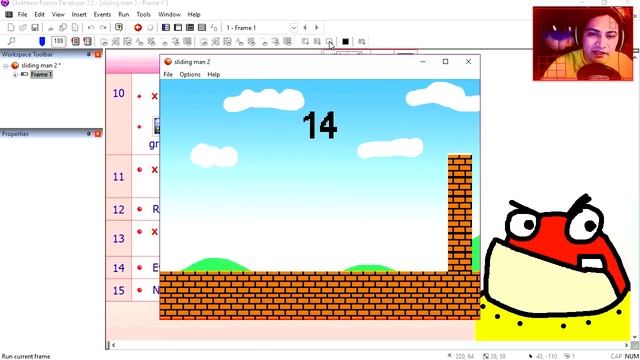Select 'sliding man 2 *' in workspace tree
This screenshot has height=360, width=640.
point(41,65)
